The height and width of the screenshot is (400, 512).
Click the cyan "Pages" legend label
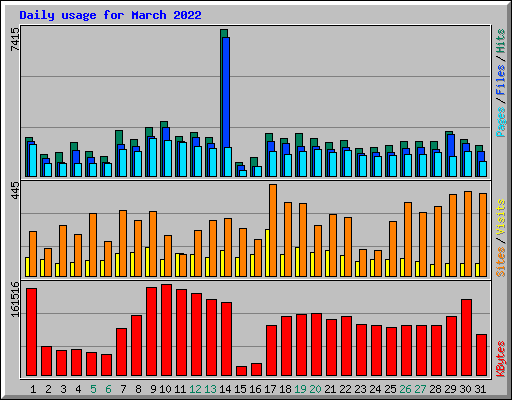501,122
